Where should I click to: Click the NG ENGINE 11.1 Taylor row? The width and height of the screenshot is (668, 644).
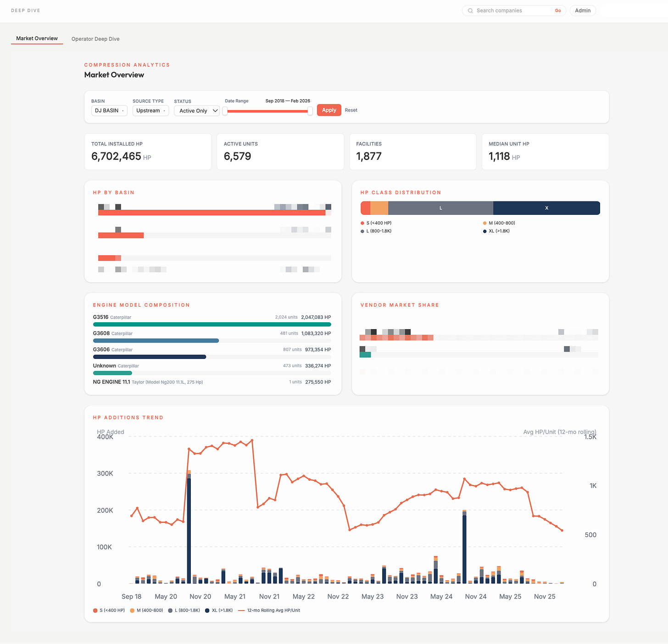[x=212, y=382]
